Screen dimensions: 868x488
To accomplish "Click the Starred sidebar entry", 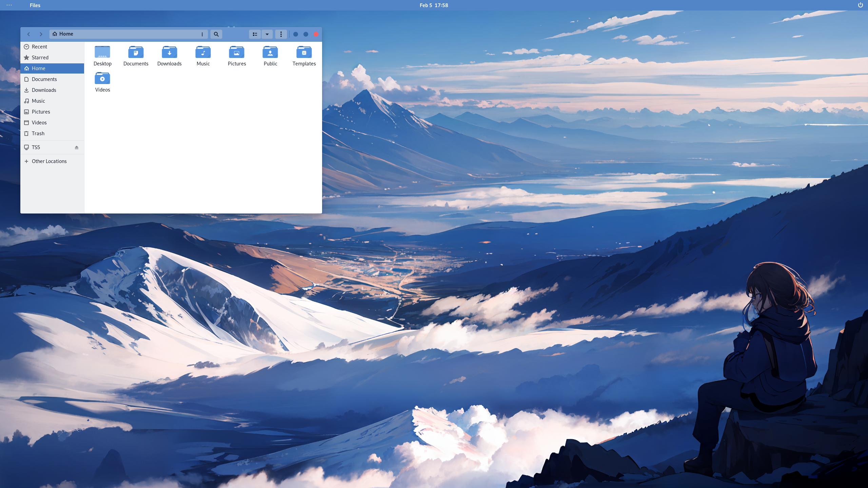I will (x=40, y=58).
